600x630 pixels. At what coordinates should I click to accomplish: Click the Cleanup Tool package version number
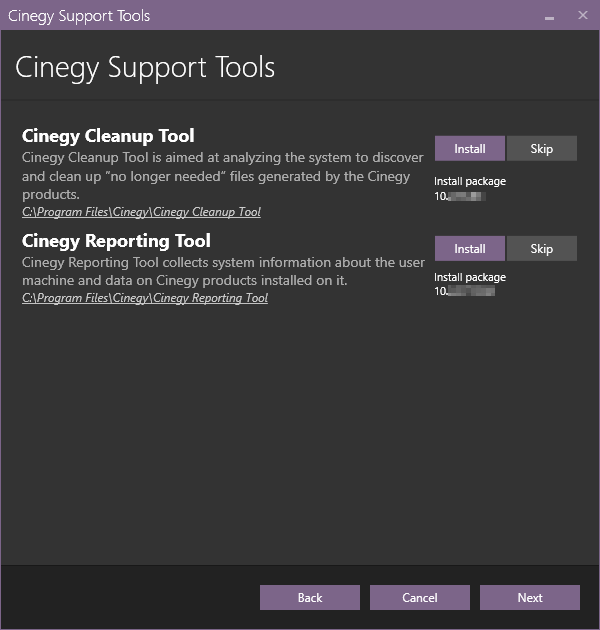coord(460,196)
